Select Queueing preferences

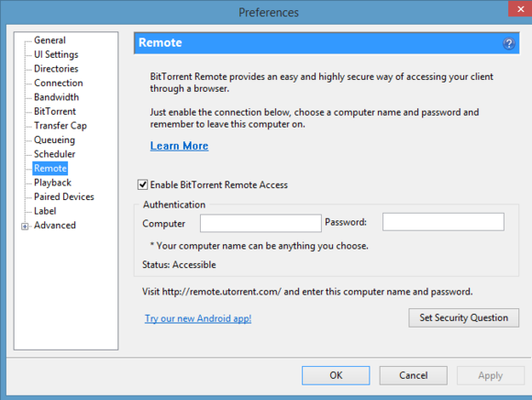coord(54,139)
